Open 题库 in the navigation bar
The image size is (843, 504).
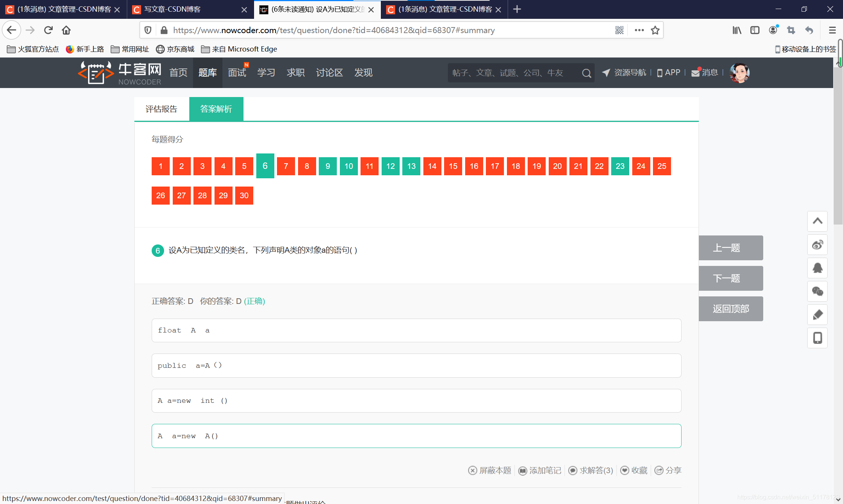pyautogui.click(x=208, y=73)
